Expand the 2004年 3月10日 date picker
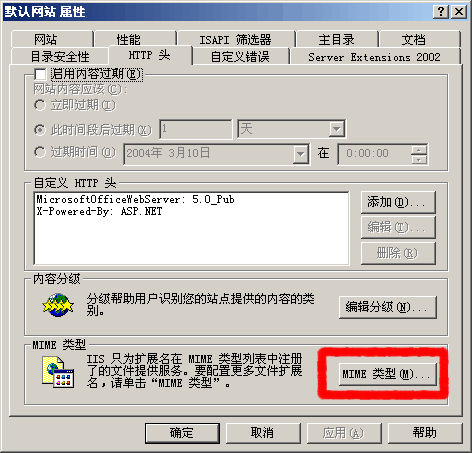This screenshot has height=453, width=472. (x=300, y=154)
